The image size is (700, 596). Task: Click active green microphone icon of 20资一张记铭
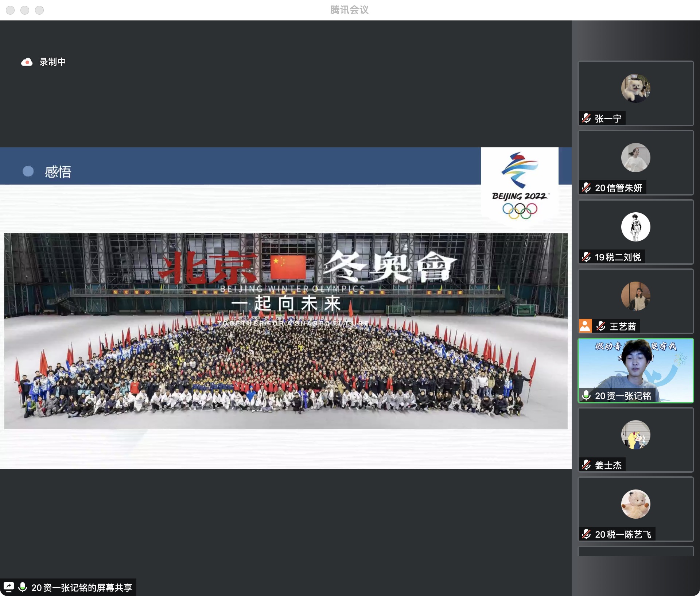586,395
